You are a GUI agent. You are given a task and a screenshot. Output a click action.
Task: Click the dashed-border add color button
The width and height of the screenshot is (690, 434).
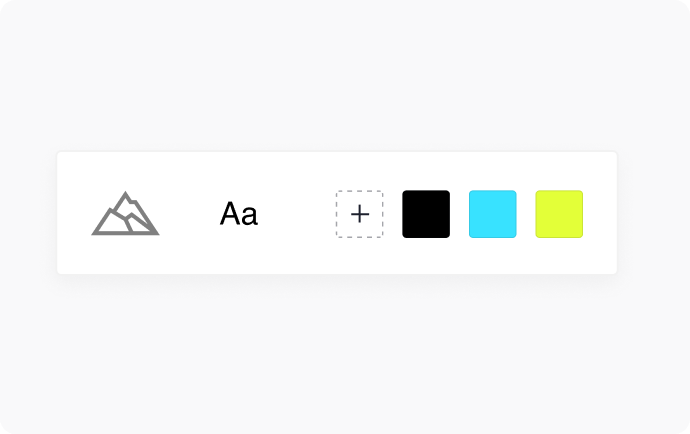click(x=360, y=214)
